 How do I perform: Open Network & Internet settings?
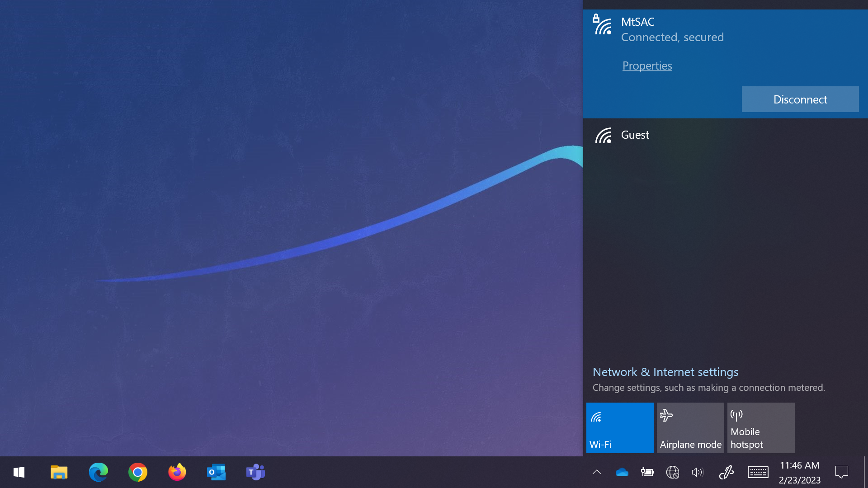(665, 371)
